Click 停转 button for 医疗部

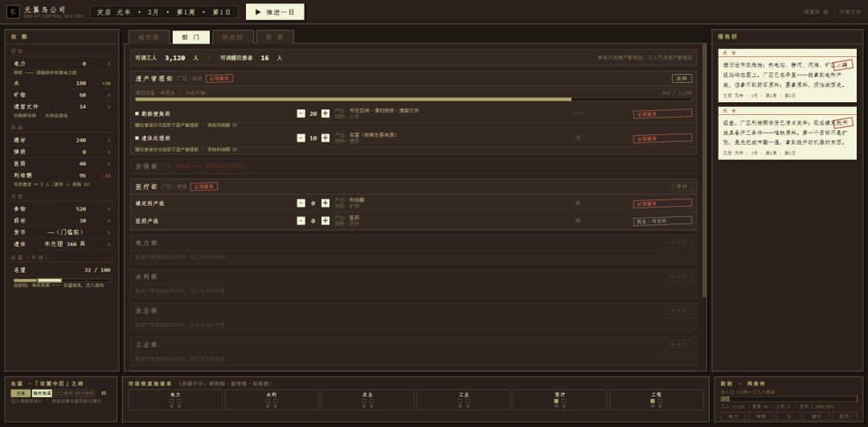(x=682, y=187)
